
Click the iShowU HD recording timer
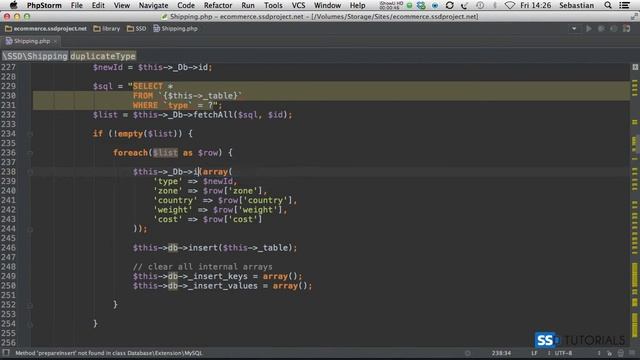pos(391,5)
